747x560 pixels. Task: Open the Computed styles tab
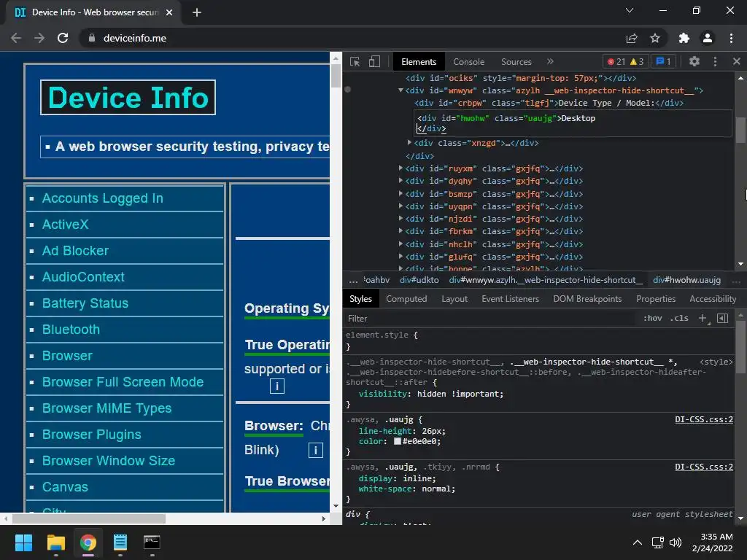pyautogui.click(x=406, y=299)
